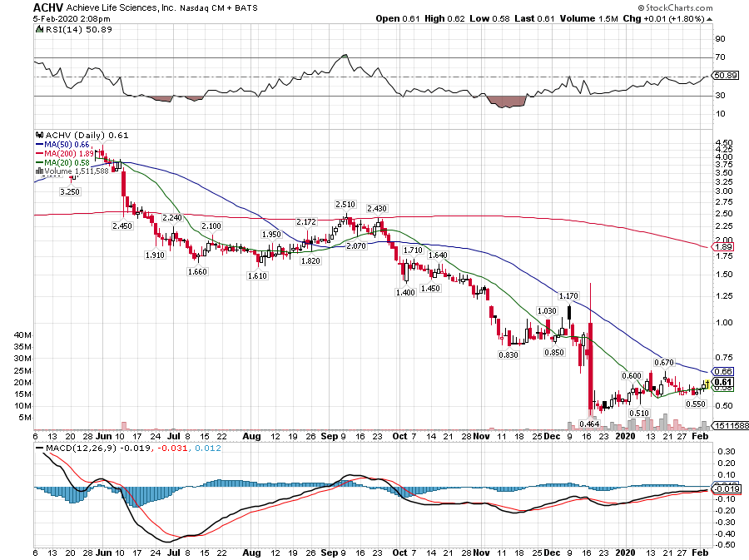Screen dimensions: 749x560
Task: Click the StockCharts.com copyright label
Action: (x=676, y=7)
